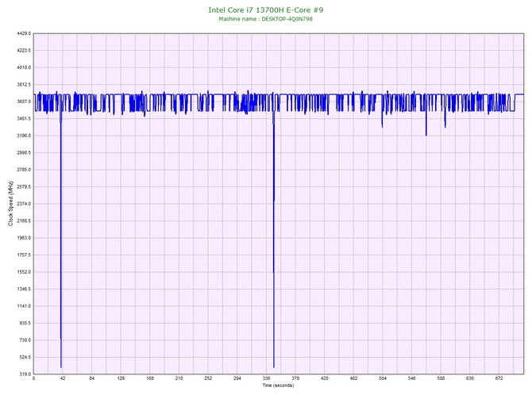Click the chart title "Intel Core i7 13700H E-Core #9"
Viewport: 532px width, 399px height.
(x=266, y=10)
